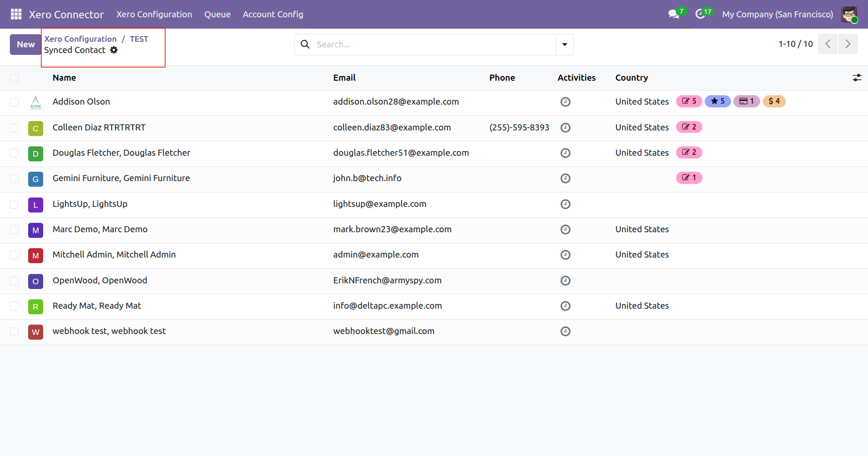868x456 pixels.
Task: Click the pink badge 5 on Addison Olson
Action: (689, 101)
